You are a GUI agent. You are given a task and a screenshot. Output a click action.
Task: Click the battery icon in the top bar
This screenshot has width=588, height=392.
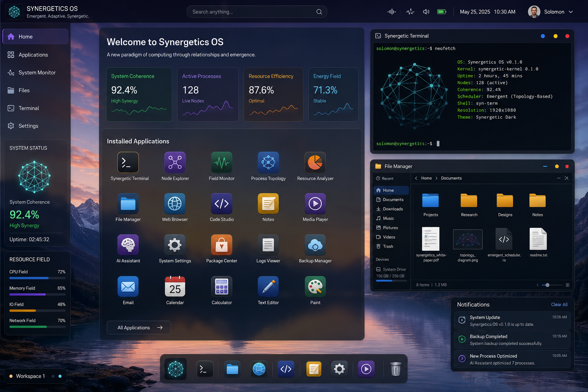coord(442,12)
